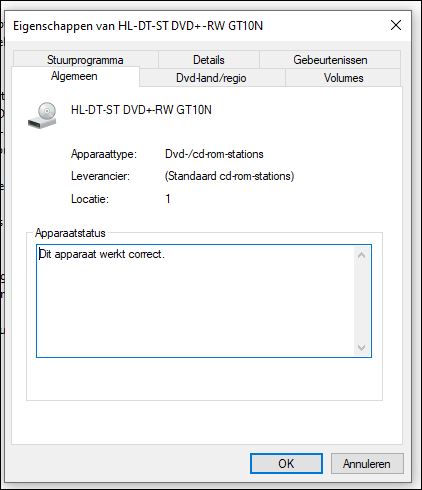Click the status box scrollbar track
The width and height of the screenshot is (422, 490).
[x=361, y=302]
